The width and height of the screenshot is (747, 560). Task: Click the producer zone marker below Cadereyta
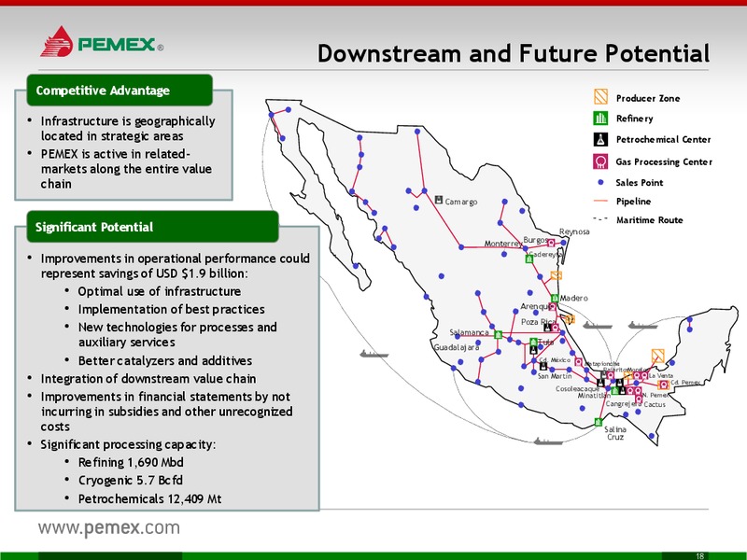pyautogui.click(x=556, y=275)
